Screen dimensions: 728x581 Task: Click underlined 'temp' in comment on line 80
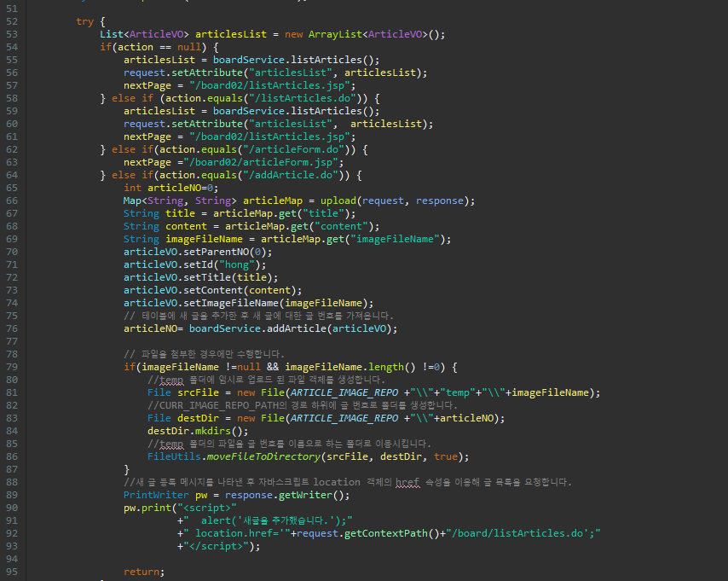[x=171, y=380]
